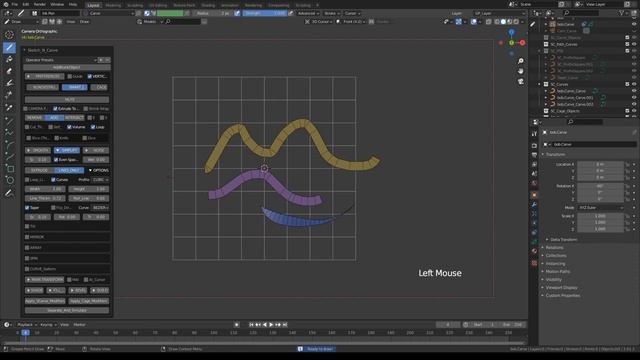Open the Operator Presets dropdown
640x360 pixels.
(x=60, y=60)
